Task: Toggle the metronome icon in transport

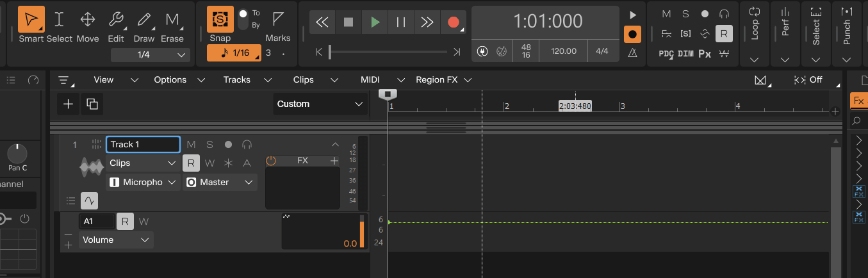Action: click(633, 53)
